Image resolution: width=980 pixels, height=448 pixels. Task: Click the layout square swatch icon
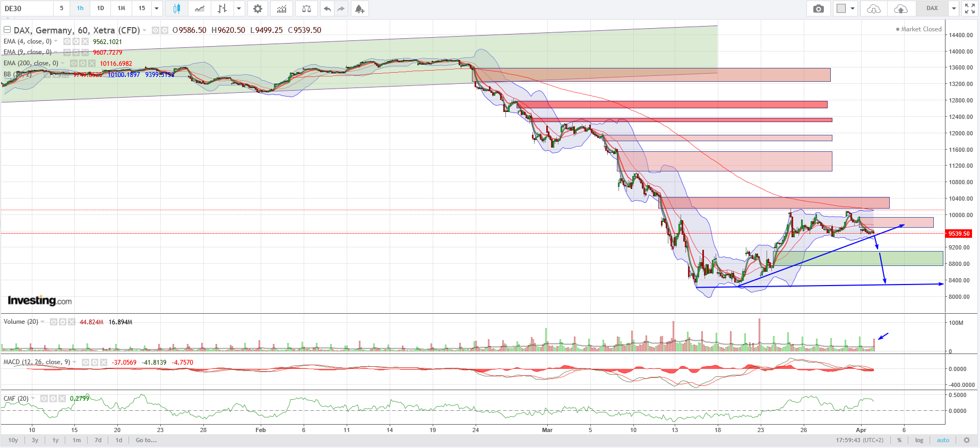[x=841, y=8]
